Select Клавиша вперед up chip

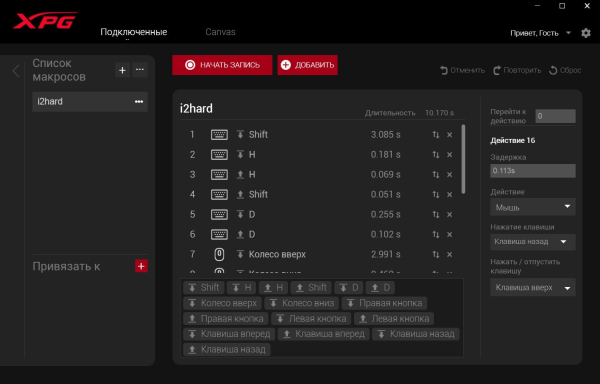pos(324,334)
